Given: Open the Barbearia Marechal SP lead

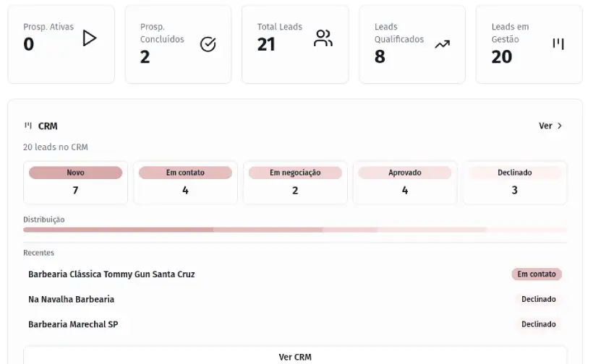Looking at the screenshot, I should tap(73, 324).
